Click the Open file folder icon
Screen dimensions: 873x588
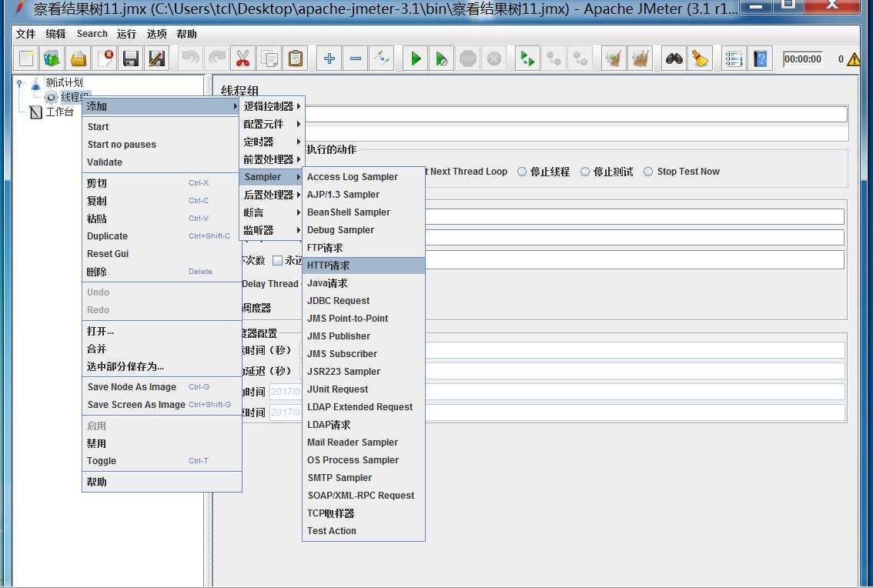pyautogui.click(x=79, y=58)
